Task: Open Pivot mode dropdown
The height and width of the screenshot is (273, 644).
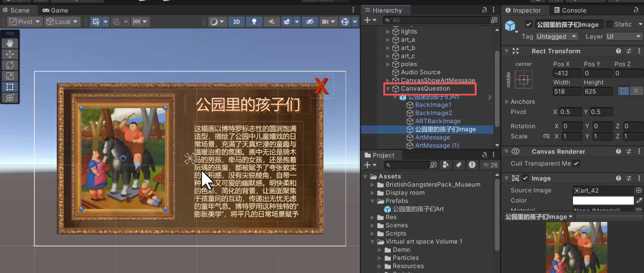Action: point(24,22)
